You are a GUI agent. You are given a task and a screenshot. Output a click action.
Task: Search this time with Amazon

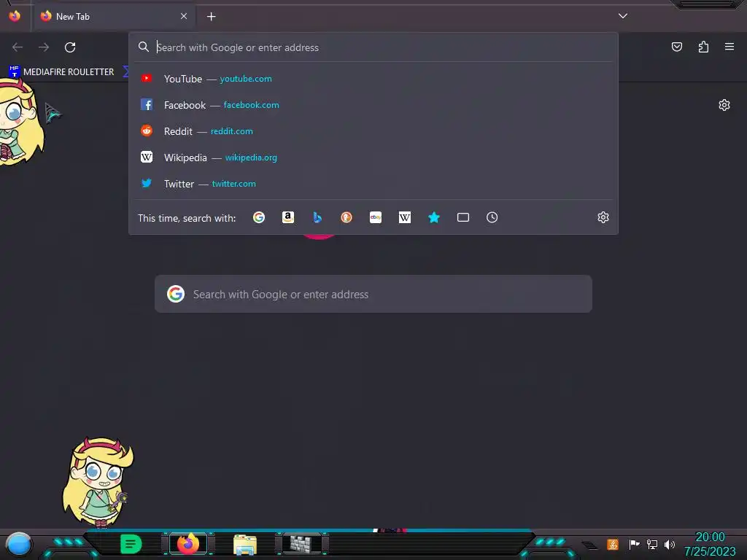[287, 217]
